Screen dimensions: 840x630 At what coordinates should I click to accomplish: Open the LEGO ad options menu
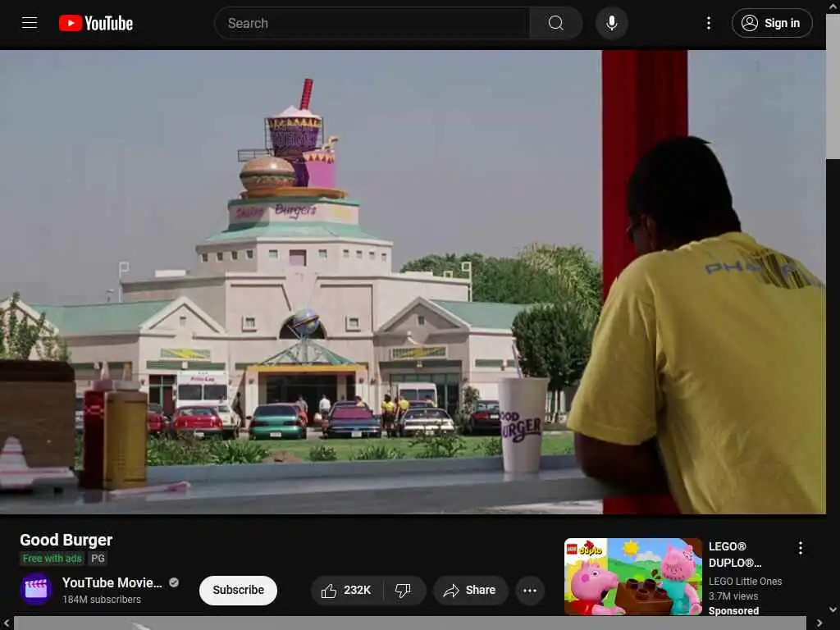(x=801, y=547)
